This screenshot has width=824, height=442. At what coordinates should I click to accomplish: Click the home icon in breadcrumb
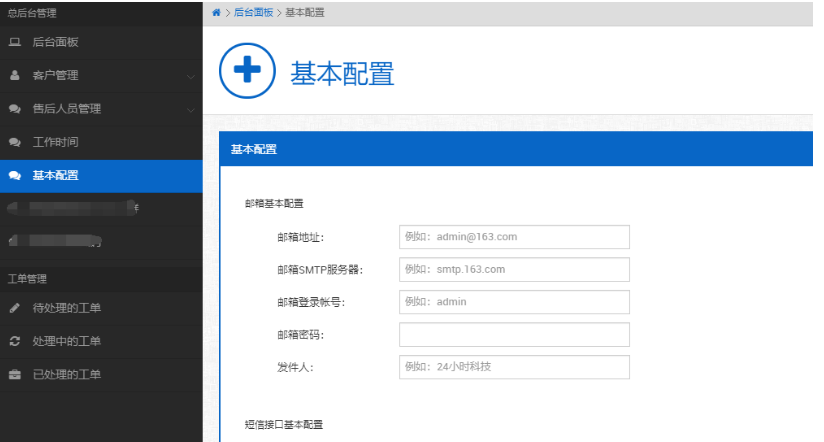pyautogui.click(x=216, y=13)
